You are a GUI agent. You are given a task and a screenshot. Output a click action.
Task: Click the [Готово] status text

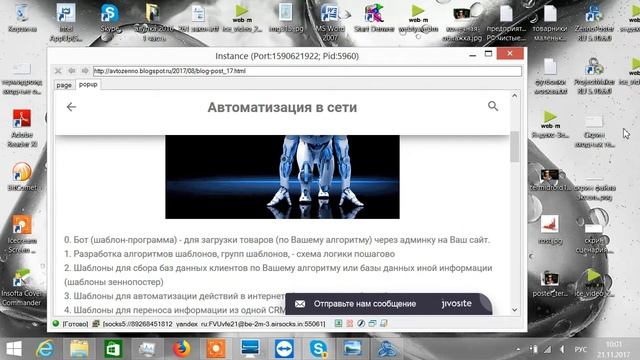pyautogui.click(x=75, y=324)
